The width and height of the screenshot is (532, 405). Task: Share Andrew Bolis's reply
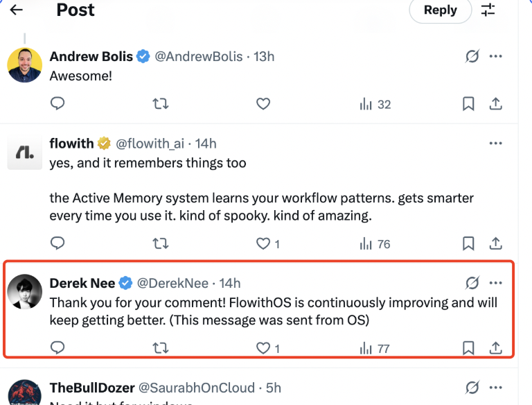pyautogui.click(x=495, y=104)
